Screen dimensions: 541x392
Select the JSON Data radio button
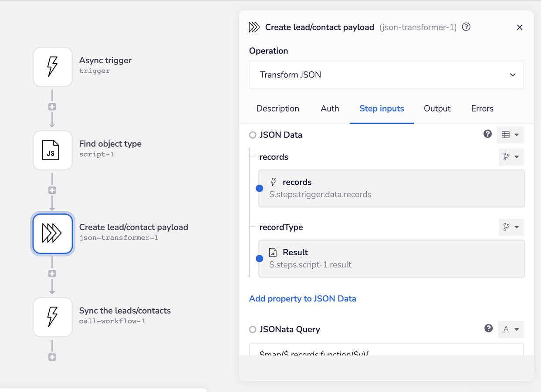(253, 135)
